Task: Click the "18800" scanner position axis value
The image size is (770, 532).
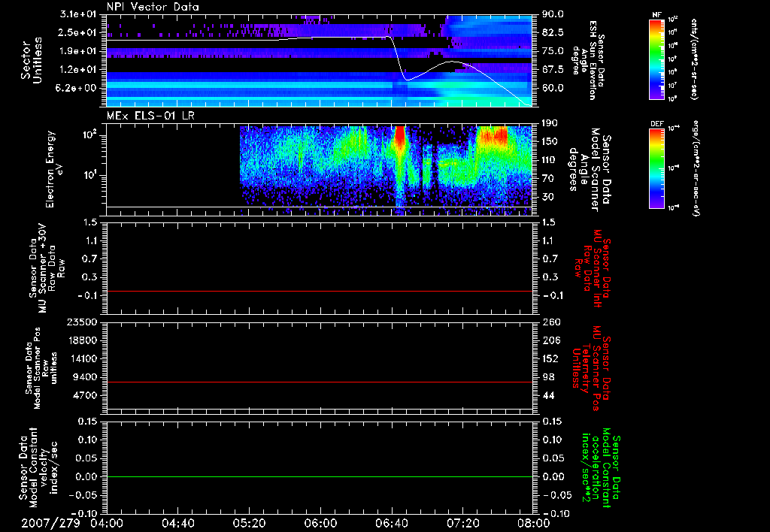Action: [83, 340]
